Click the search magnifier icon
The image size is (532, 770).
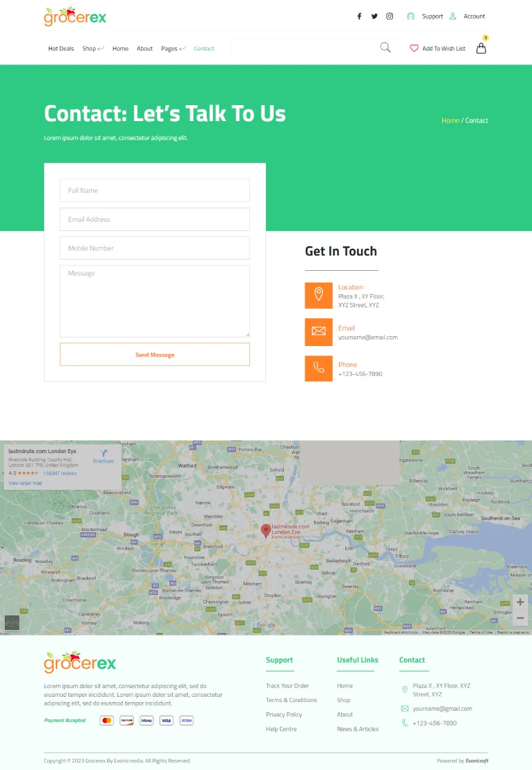coord(386,48)
